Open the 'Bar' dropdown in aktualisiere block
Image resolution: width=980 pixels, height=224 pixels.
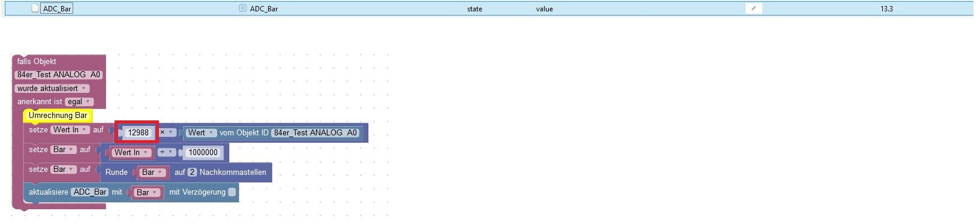click(x=147, y=192)
